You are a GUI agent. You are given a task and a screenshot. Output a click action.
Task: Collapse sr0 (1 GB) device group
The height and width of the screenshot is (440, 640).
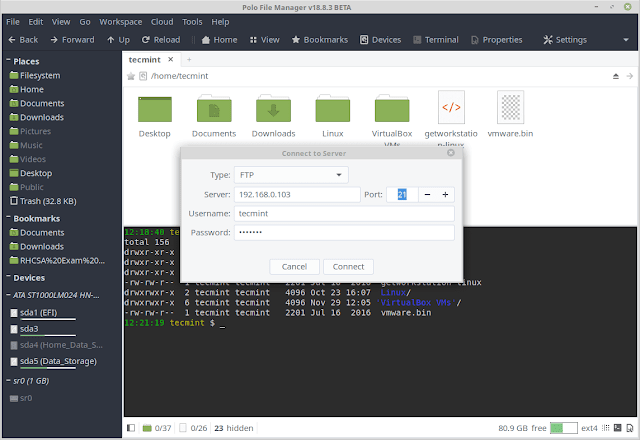click(x=8, y=381)
